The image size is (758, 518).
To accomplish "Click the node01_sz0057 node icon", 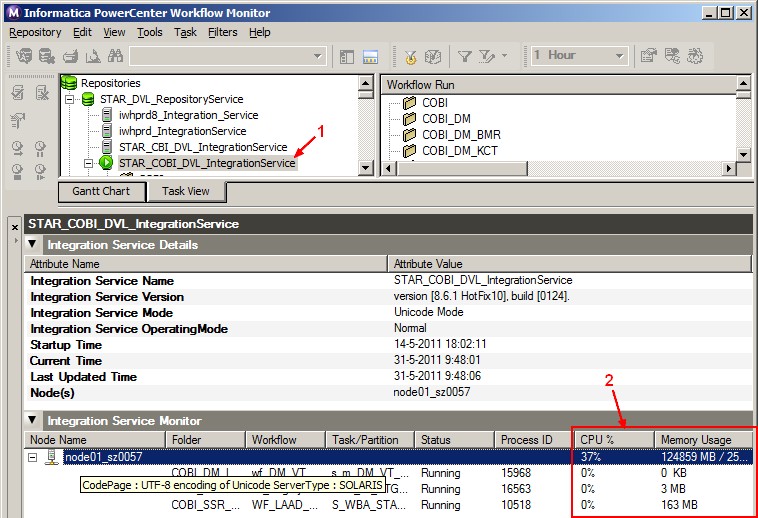I will (x=52, y=457).
